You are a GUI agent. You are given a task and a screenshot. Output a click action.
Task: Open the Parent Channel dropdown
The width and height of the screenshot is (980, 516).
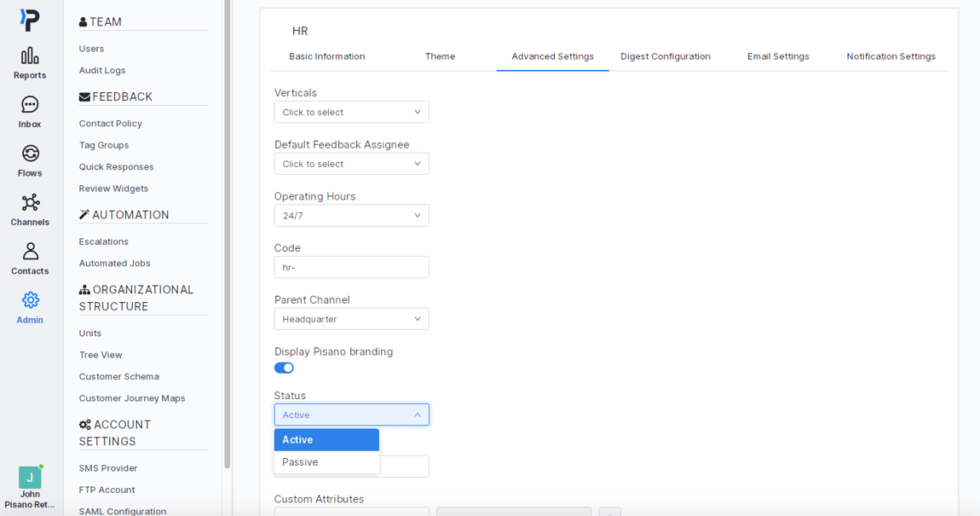pos(351,318)
